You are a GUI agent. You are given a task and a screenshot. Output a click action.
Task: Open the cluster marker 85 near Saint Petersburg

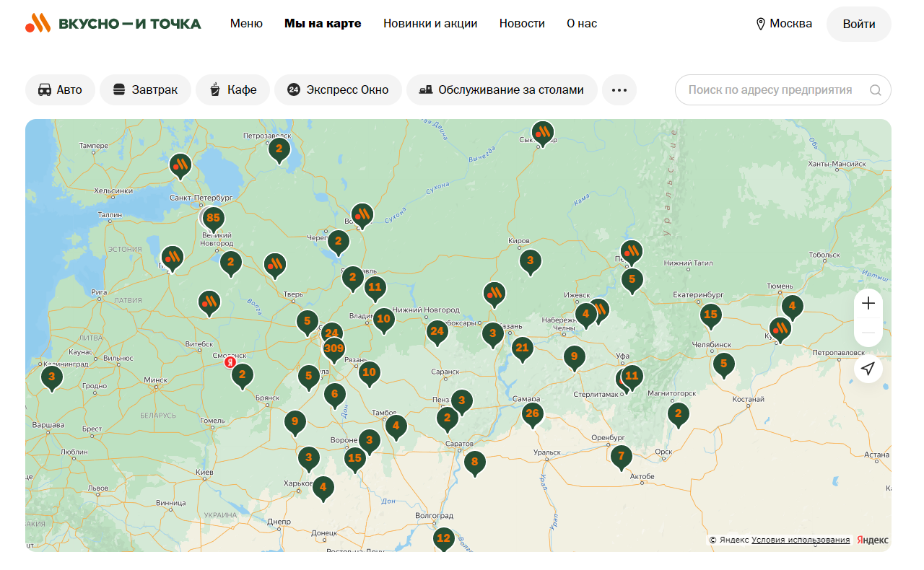click(x=213, y=219)
